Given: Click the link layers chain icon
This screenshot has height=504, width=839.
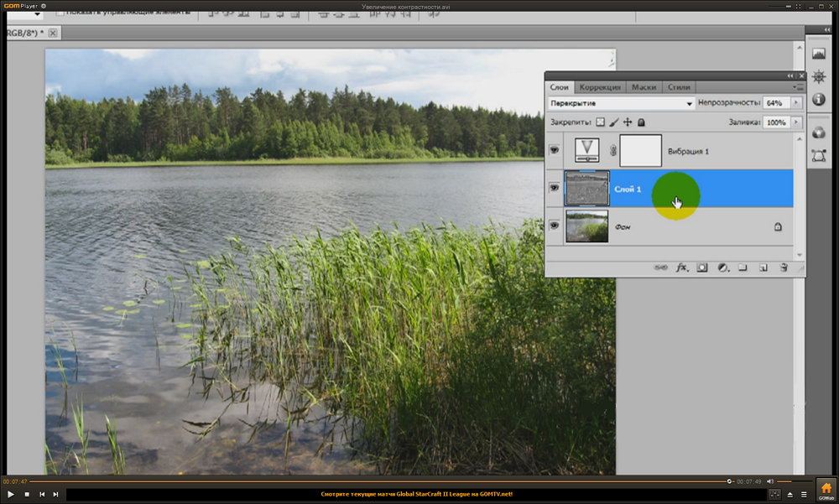Looking at the screenshot, I should point(660,268).
